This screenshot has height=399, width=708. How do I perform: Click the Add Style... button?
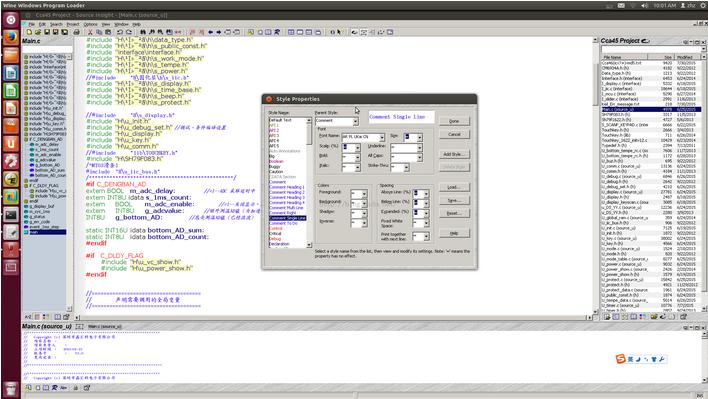tap(454, 154)
